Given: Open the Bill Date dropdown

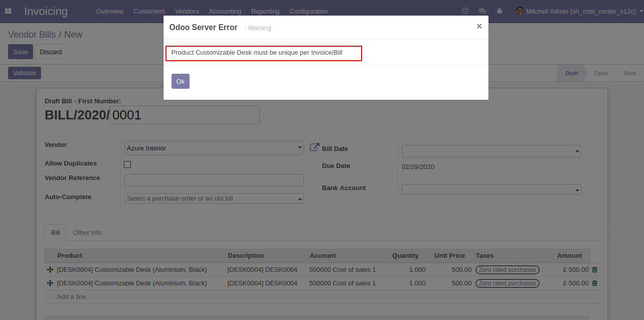Looking at the screenshot, I should (492, 151).
